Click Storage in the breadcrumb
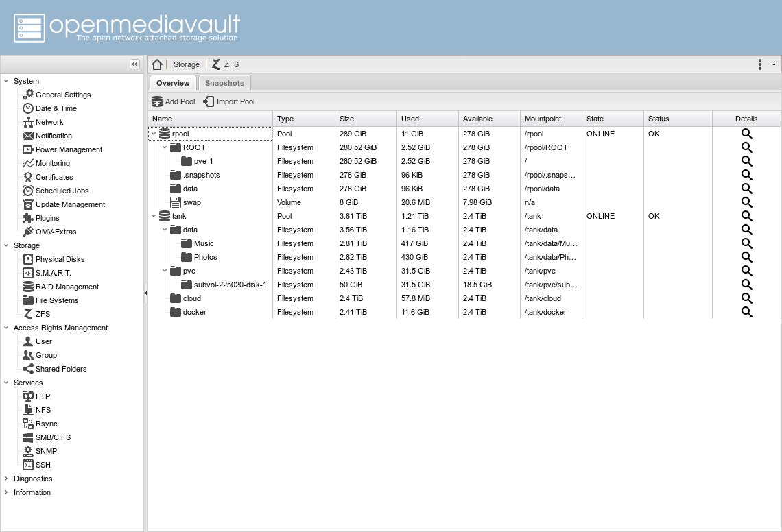The height and width of the screenshot is (532, 782). click(187, 64)
